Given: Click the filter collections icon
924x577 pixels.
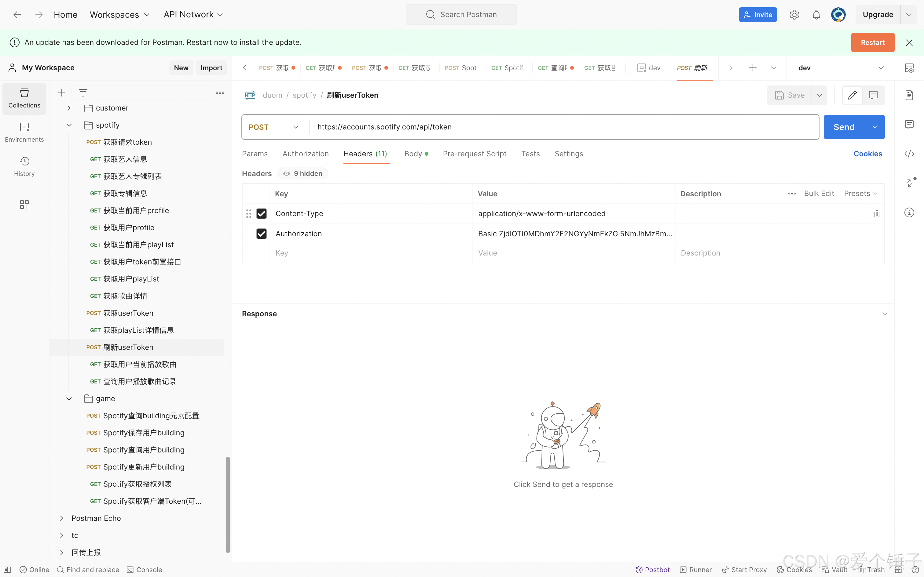Looking at the screenshot, I should pyautogui.click(x=83, y=93).
